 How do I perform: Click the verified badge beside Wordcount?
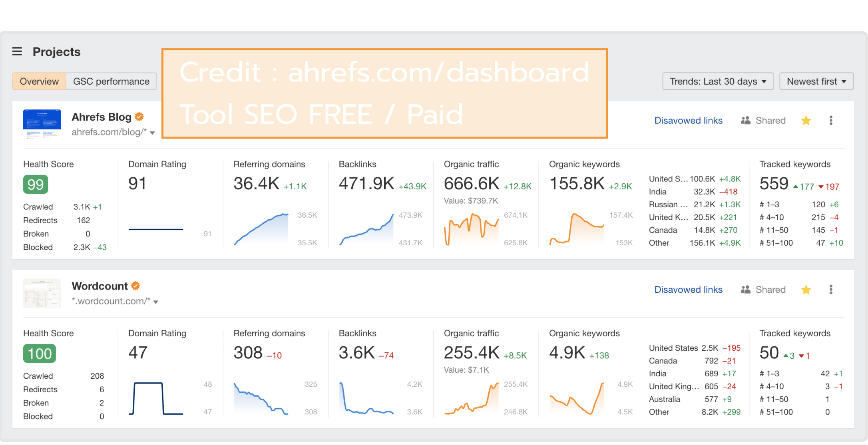(x=135, y=286)
